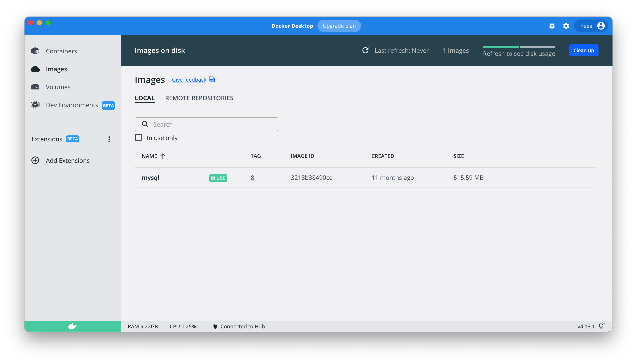Click the feedback chat bubble icon
This screenshot has height=364, width=637.
[x=212, y=79]
